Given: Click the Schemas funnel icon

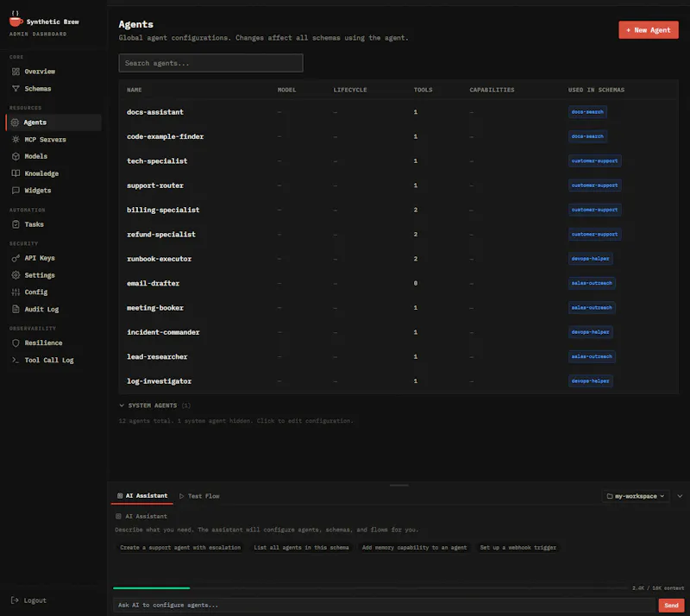Looking at the screenshot, I should 16,89.
